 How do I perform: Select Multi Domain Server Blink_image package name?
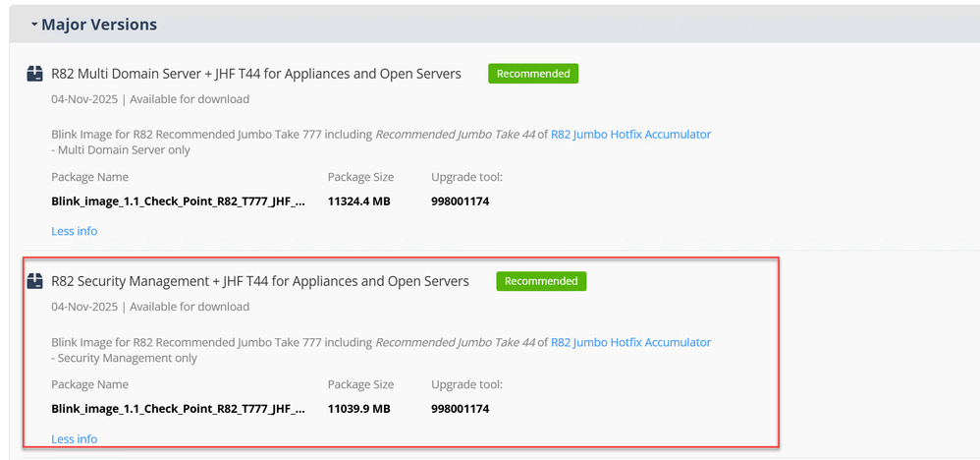(178, 201)
